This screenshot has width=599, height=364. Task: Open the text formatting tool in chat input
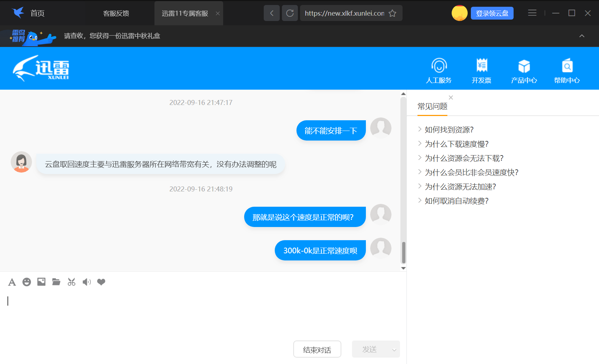click(x=12, y=282)
